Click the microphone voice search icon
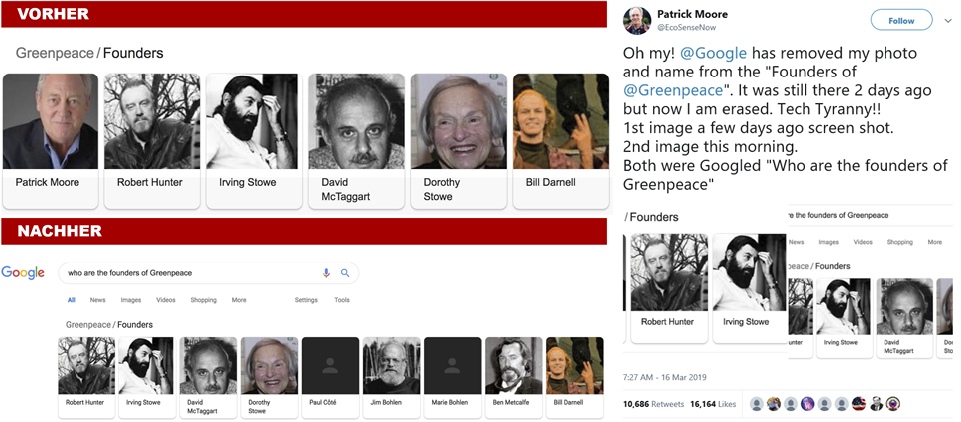Image resolution: width=961 pixels, height=422 pixels. coord(326,273)
